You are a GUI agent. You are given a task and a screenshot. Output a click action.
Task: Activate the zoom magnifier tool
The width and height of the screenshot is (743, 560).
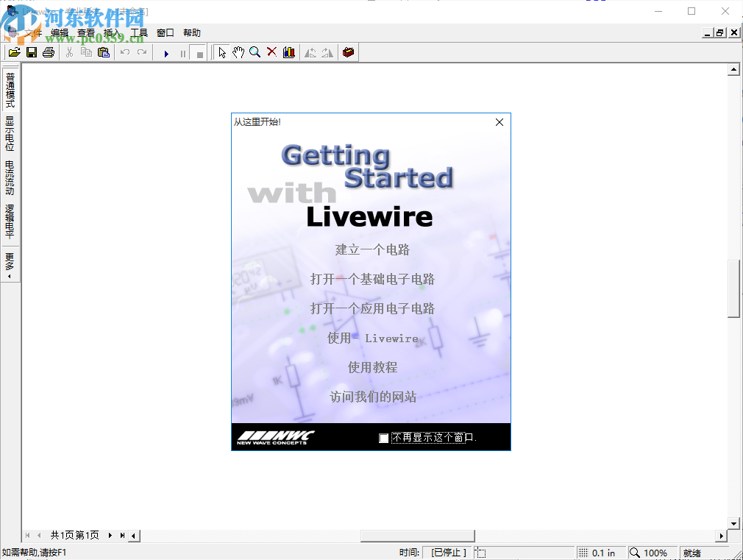(x=255, y=52)
